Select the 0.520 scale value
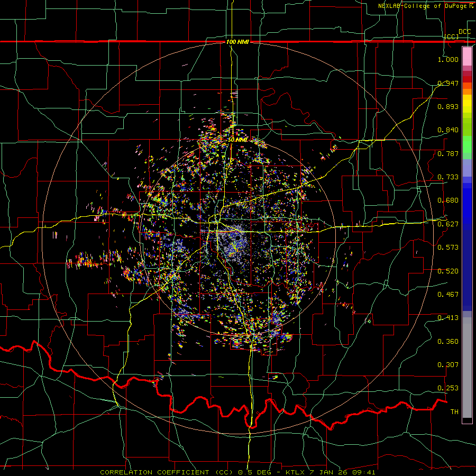 tap(448, 271)
